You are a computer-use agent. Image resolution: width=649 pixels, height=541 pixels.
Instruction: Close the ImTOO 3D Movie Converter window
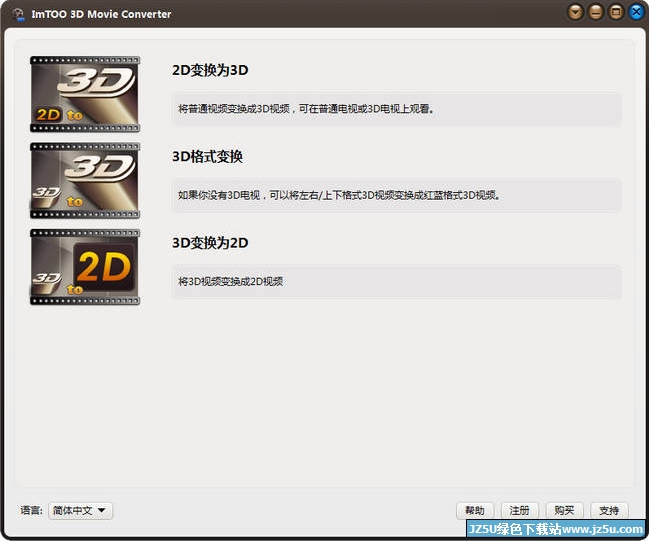click(x=636, y=12)
